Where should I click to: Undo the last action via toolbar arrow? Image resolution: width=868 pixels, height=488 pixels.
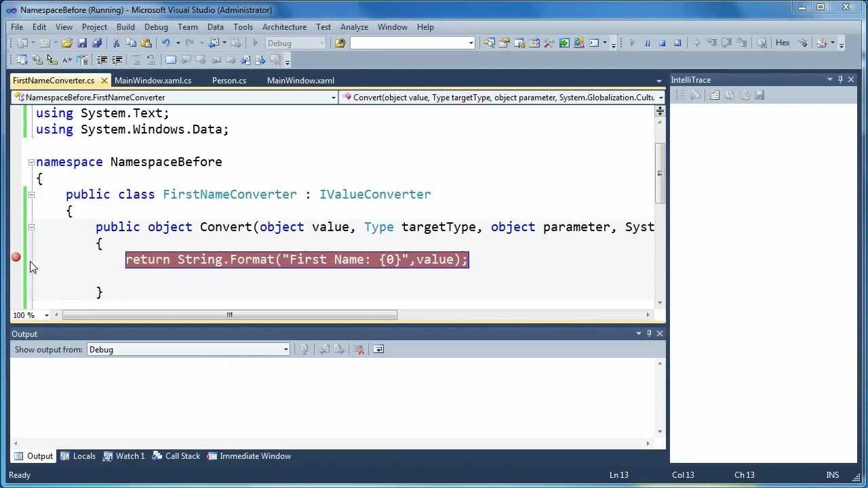click(165, 43)
